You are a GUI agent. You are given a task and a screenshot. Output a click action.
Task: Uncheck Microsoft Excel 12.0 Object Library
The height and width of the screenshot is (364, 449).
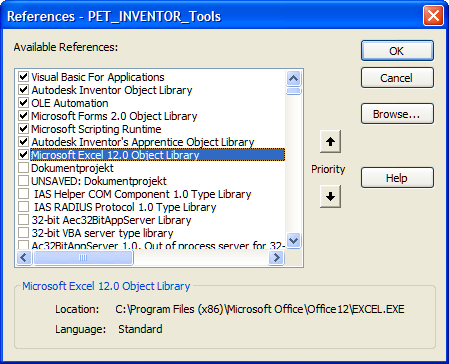[23, 155]
